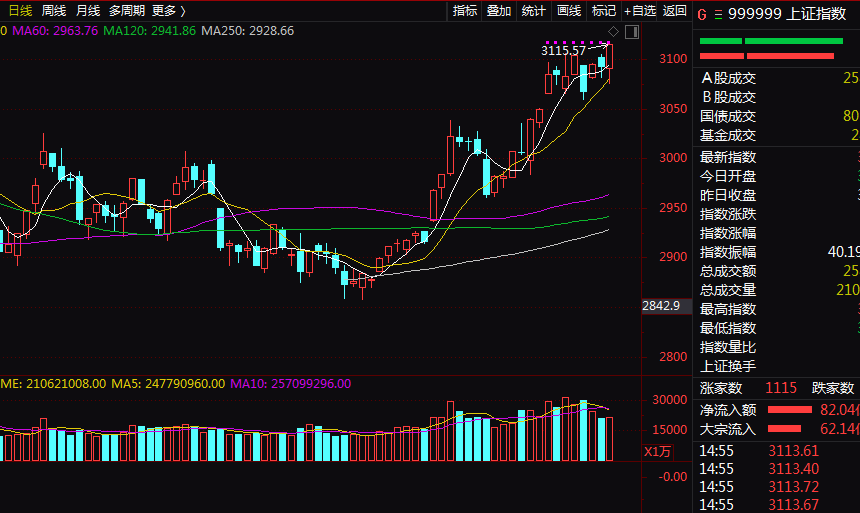Click the red 净流入额 flow bar

point(789,410)
